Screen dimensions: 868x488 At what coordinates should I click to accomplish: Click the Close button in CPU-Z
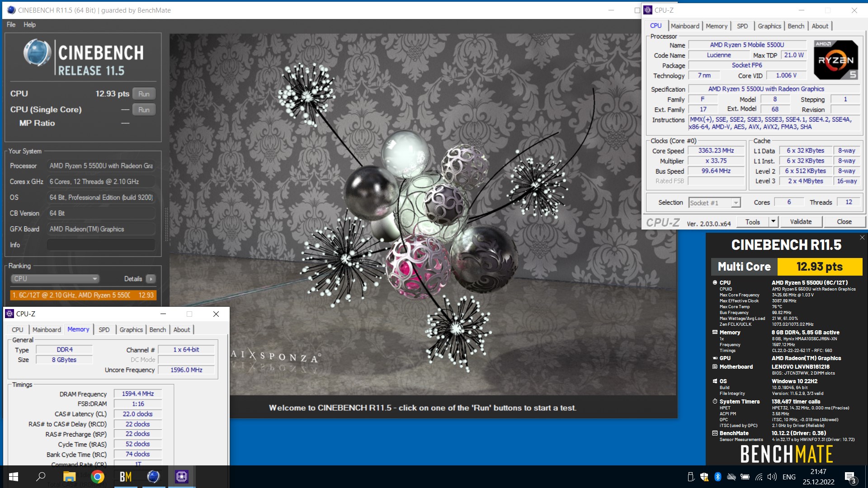click(844, 222)
